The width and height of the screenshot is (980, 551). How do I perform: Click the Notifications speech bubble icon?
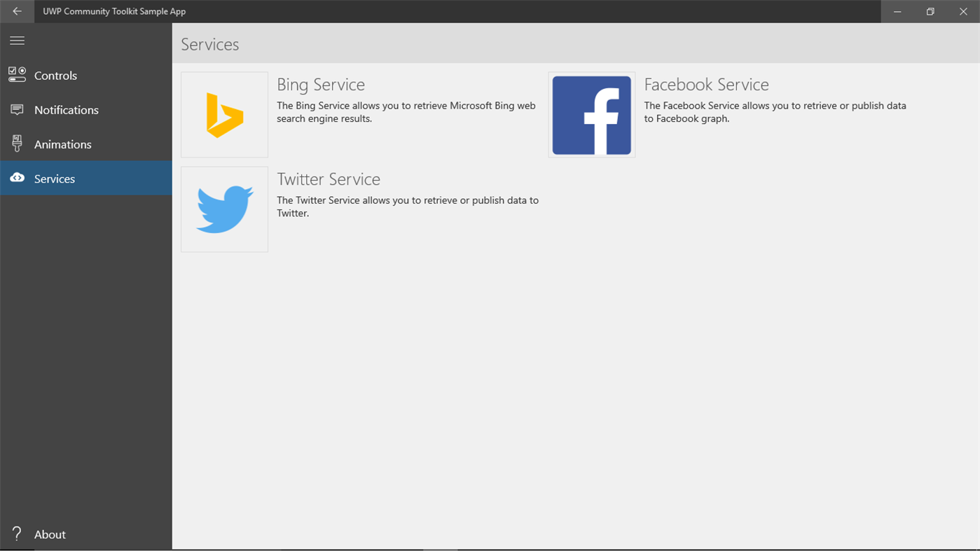coord(17,110)
